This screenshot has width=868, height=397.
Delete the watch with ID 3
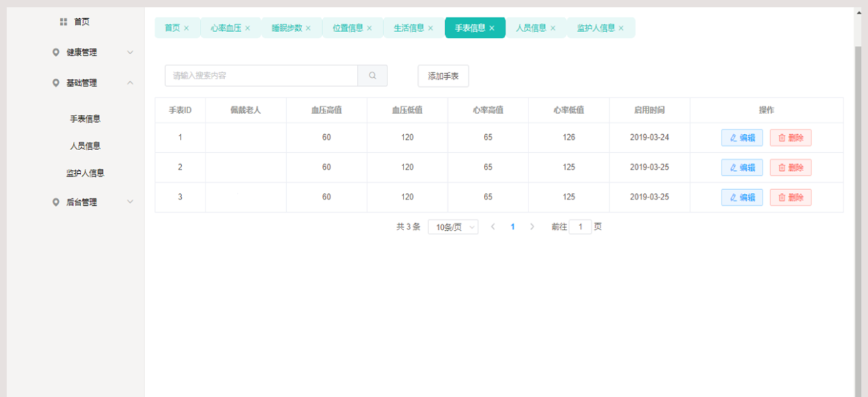[x=790, y=197]
